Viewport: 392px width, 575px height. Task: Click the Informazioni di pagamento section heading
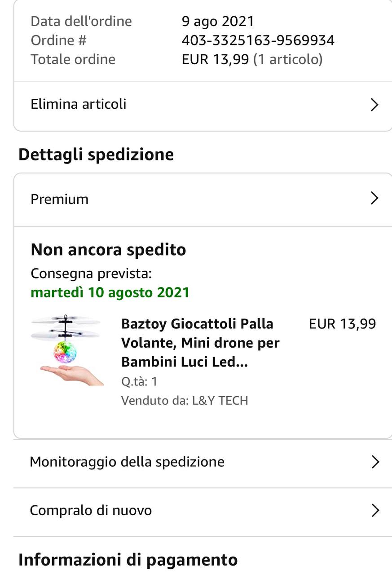coord(128,560)
